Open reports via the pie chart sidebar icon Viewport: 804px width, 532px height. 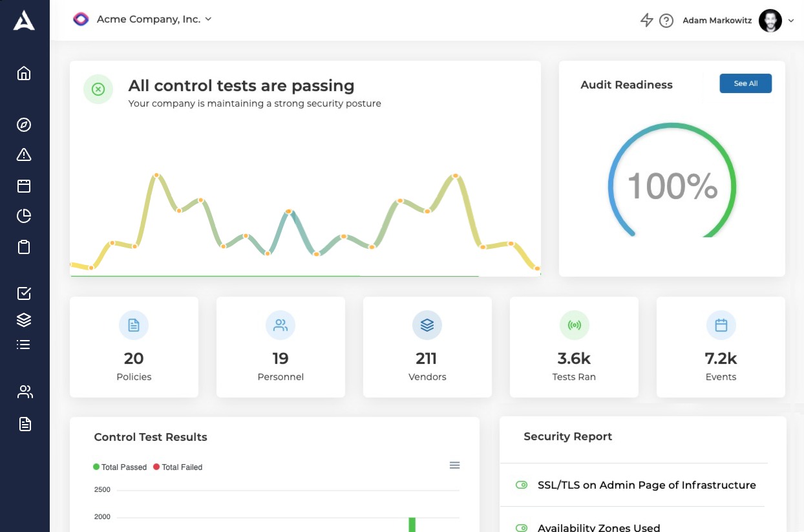(24, 216)
